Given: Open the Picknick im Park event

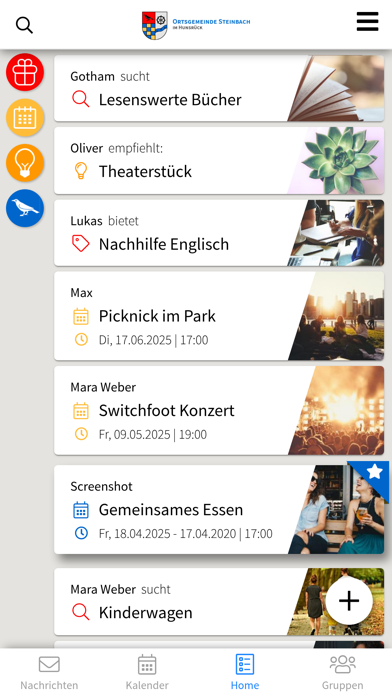Looking at the screenshot, I should click(219, 316).
